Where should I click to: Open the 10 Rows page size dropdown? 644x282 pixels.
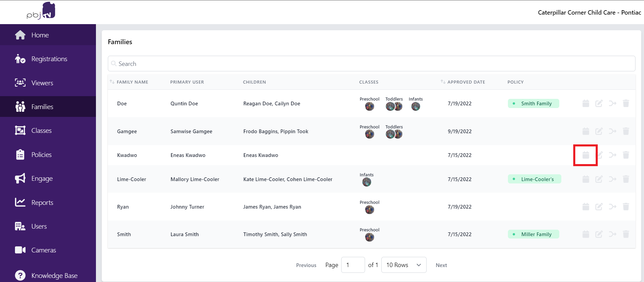404,265
